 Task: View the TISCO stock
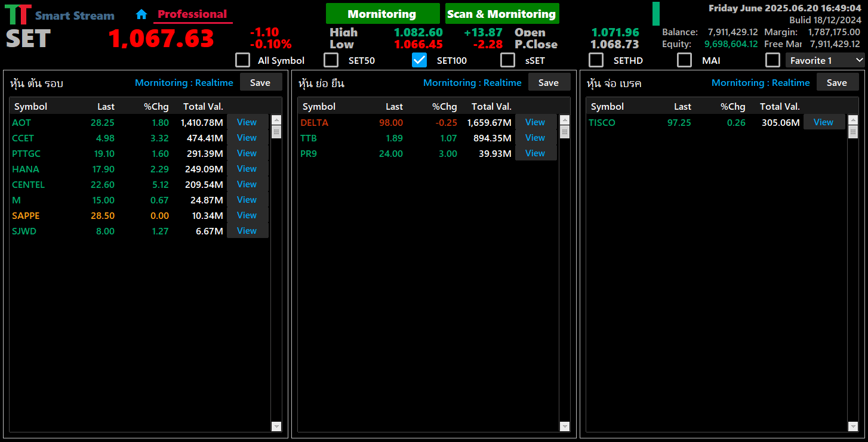824,122
